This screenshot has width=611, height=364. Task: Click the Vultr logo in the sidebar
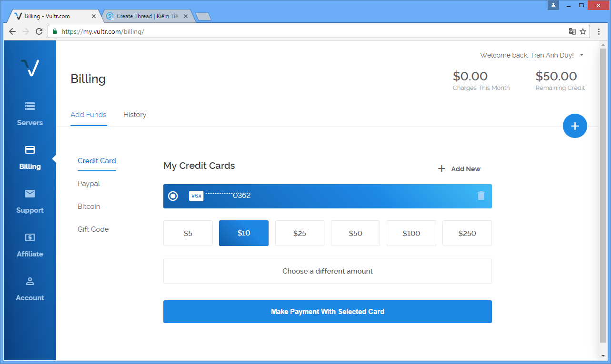30,68
